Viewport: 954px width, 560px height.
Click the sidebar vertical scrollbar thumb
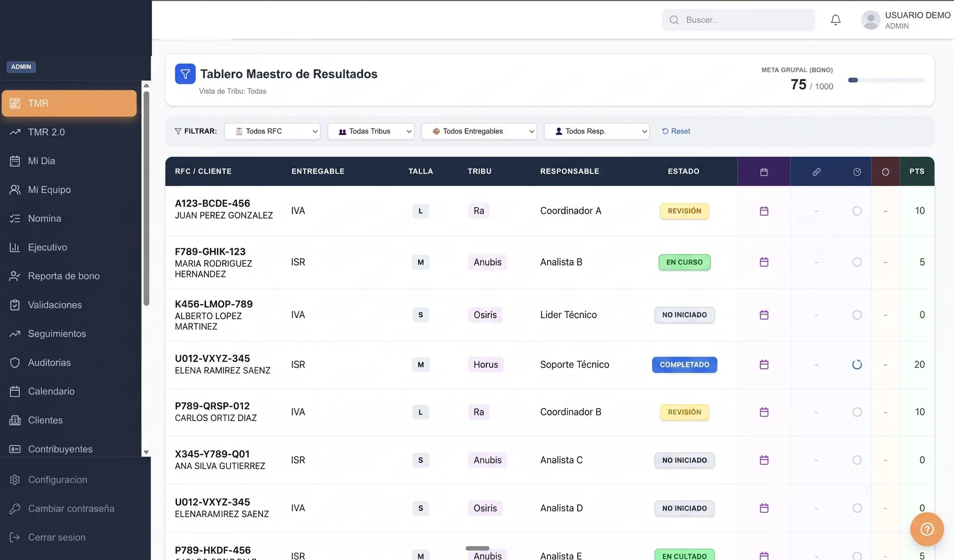(146, 199)
